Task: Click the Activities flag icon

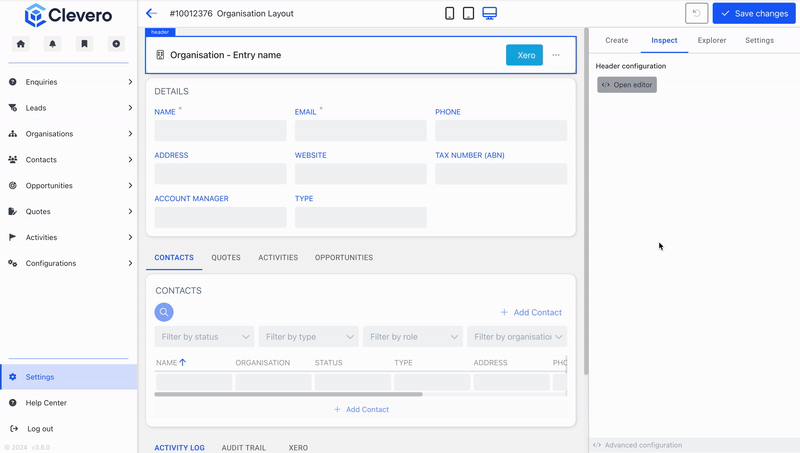Action: [13, 237]
